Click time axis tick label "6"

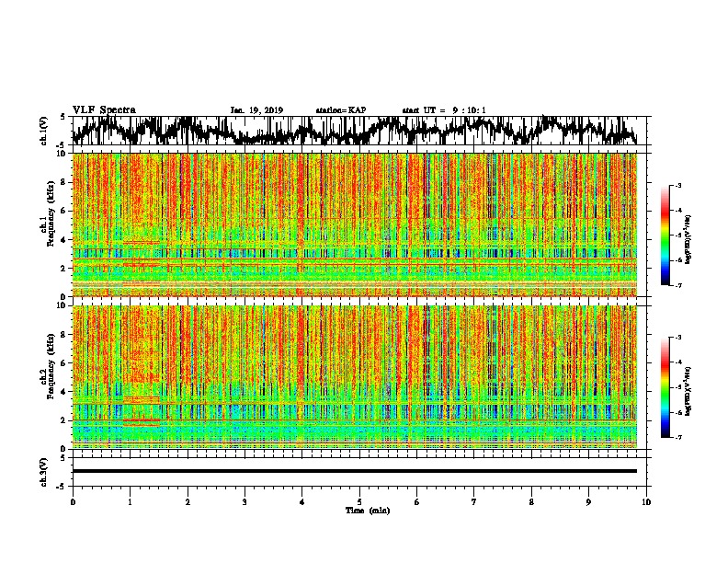pyautogui.click(x=417, y=502)
